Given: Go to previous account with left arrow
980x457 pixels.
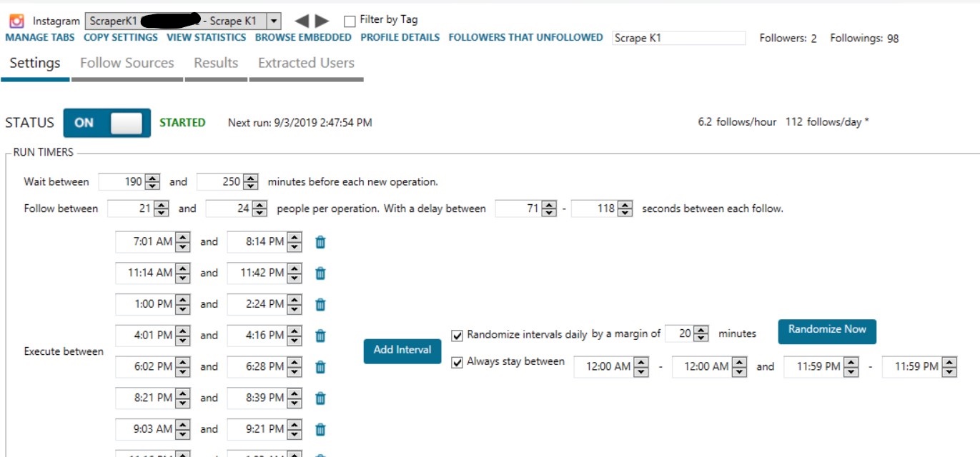Looking at the screenshot, I should point(302,21).
